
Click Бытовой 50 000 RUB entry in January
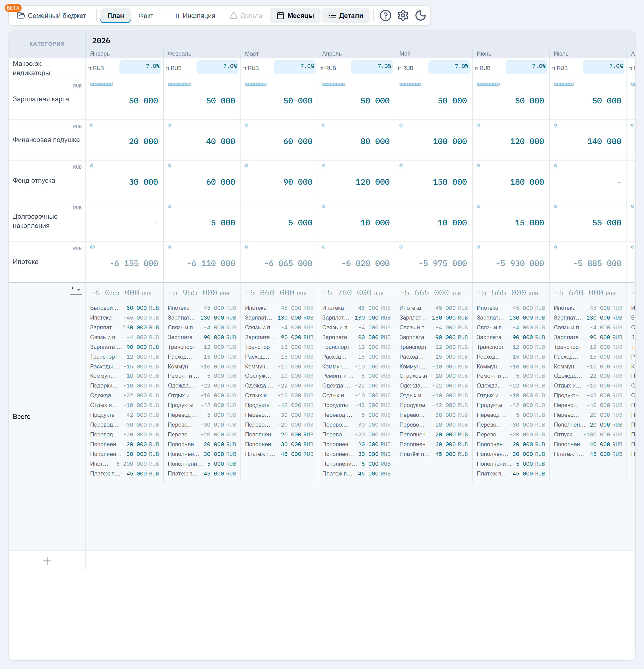[x=124, y=308]
